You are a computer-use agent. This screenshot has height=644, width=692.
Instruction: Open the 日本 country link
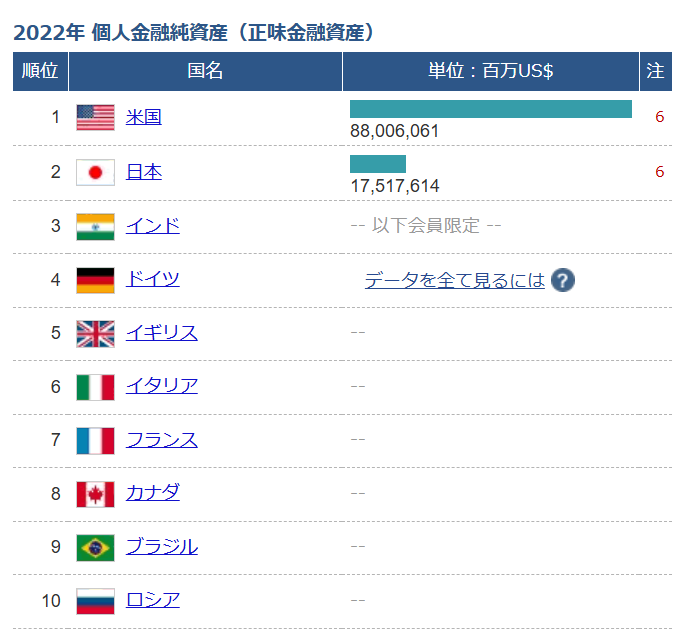143,172
